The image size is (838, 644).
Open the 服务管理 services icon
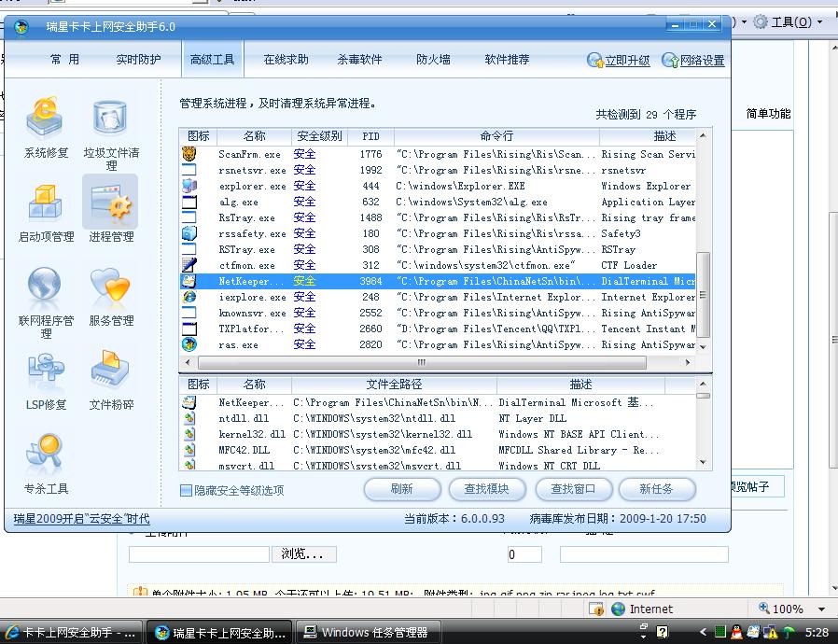(x=111, y=285)
